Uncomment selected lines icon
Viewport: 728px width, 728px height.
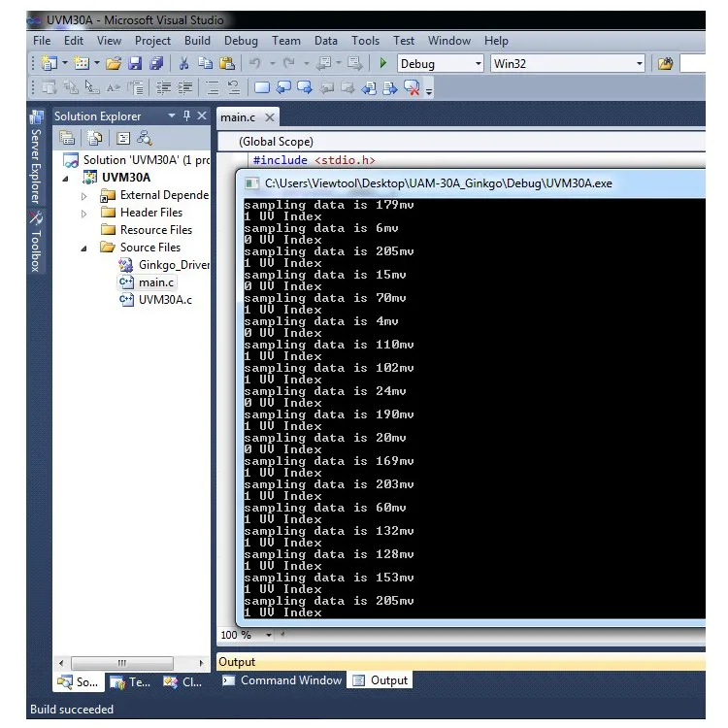coord(234,87)
